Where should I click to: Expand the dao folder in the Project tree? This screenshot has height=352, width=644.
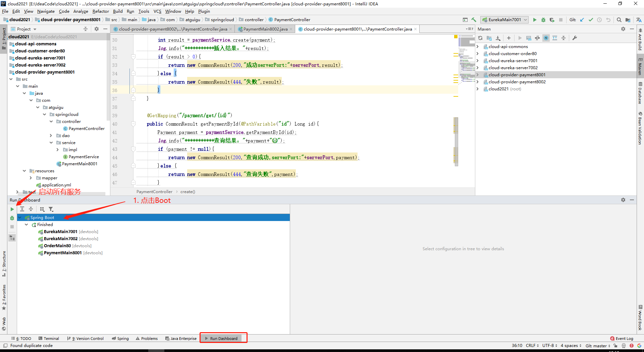pos(51,136)
